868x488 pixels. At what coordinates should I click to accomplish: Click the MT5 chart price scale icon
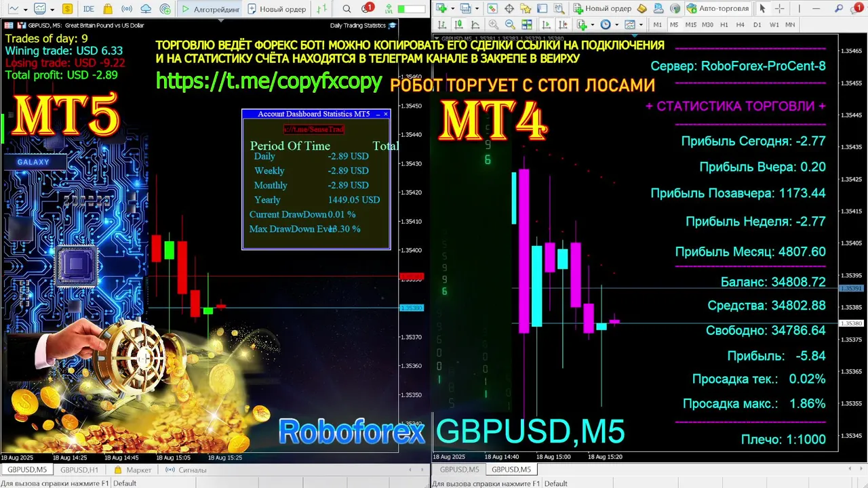click(x=322, y=9)
